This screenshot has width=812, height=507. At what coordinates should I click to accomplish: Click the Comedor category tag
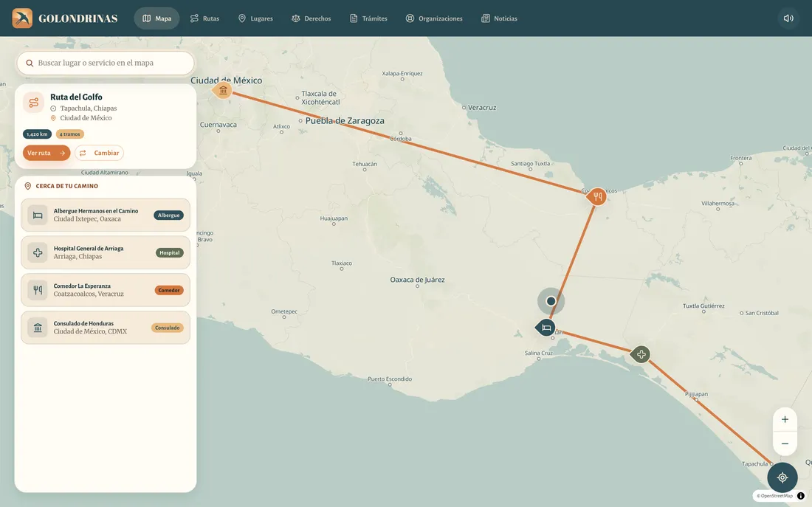point(169,290)
